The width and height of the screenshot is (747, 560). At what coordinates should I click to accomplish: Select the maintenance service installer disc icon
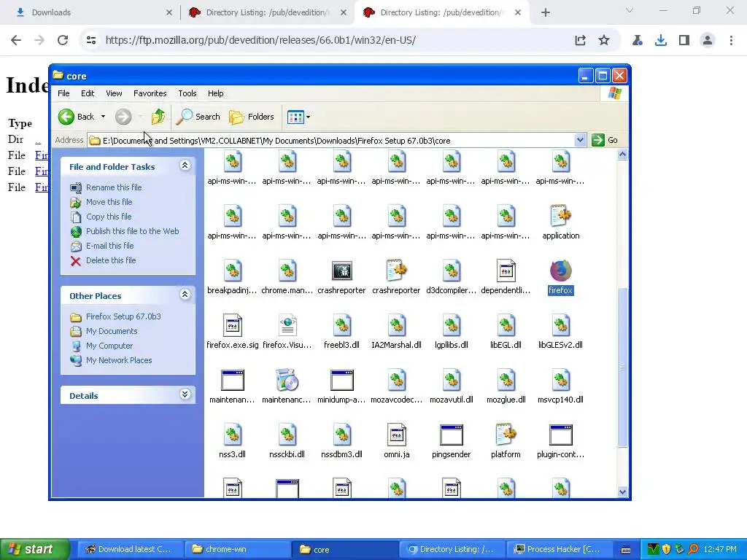coord(287,381)
